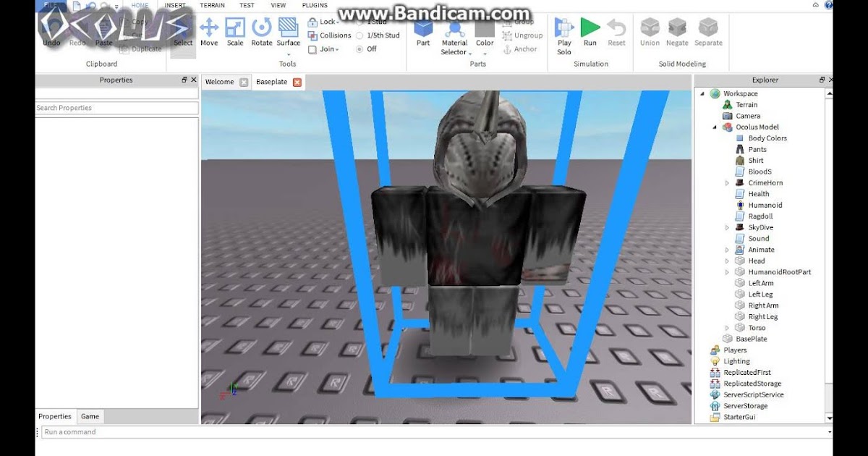Click the green Run button

590,33
